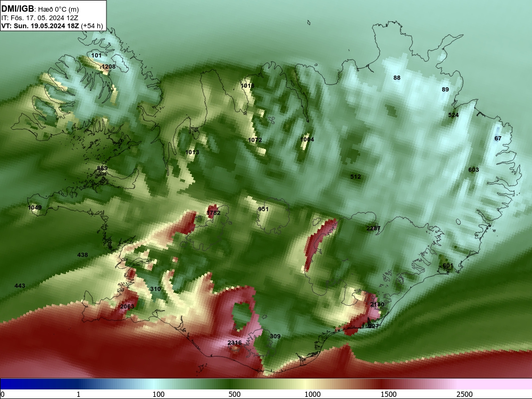Viewport: 532px width, 399px height.
Task: Click map value 1018
Action: pos(247,86)
